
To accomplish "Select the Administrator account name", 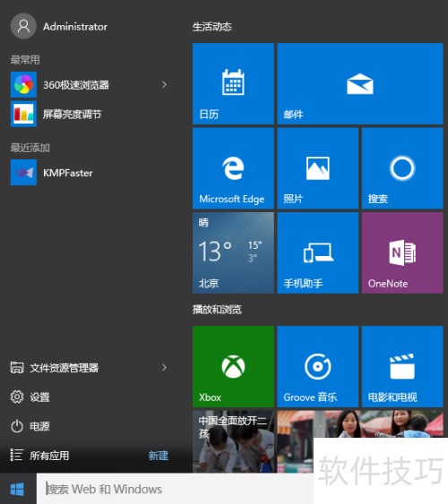I will coord(75,26).
